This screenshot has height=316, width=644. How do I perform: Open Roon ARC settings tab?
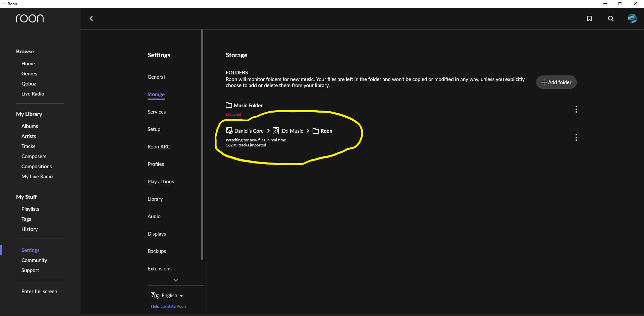(x=159, y=147)
